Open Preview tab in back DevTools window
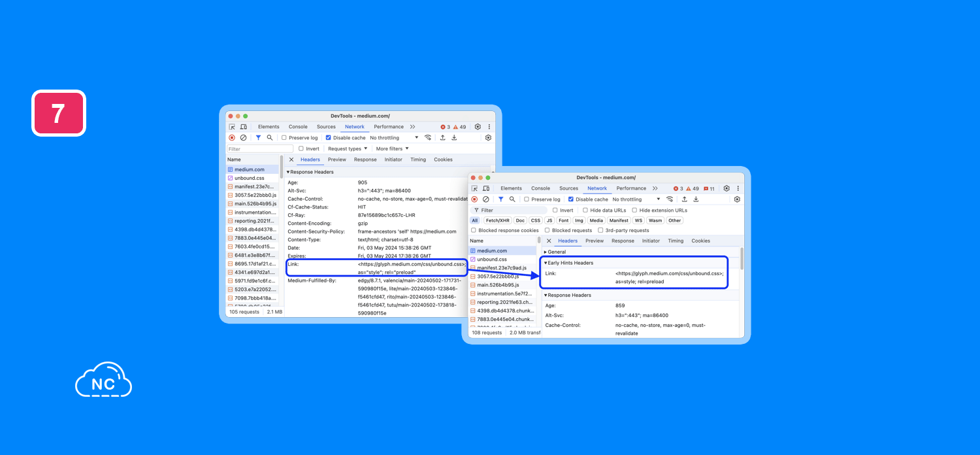The image size is (980, 455). (337, 160)
